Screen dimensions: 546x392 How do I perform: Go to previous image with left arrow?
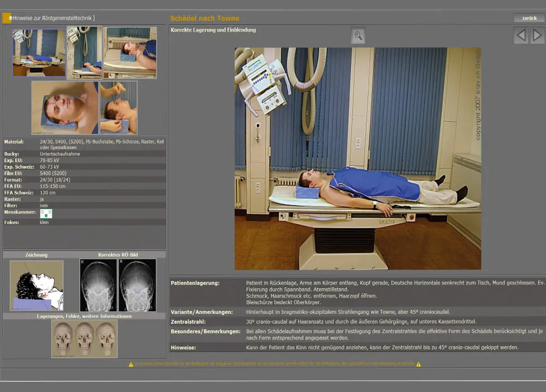pos(521,35)
